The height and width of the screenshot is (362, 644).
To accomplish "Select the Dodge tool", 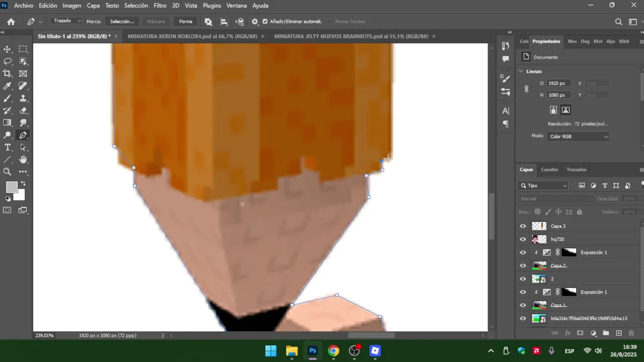I will click(8, 135).
